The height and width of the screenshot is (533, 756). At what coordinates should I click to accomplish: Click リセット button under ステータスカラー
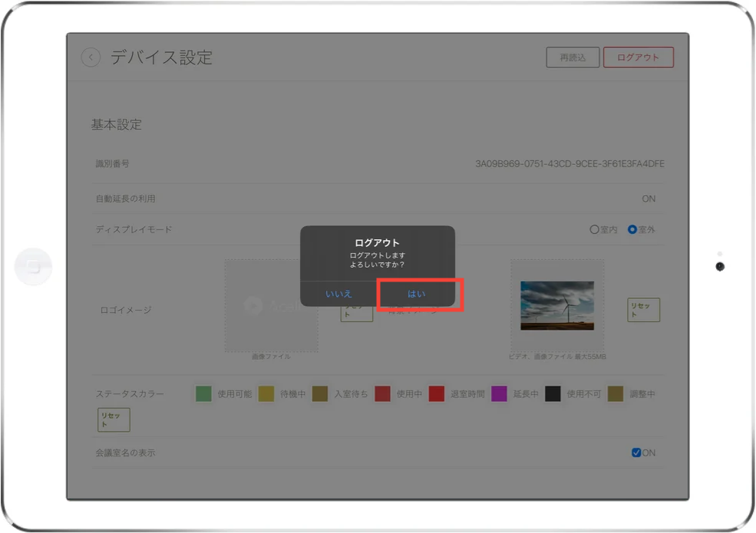[x=114, y=419]
